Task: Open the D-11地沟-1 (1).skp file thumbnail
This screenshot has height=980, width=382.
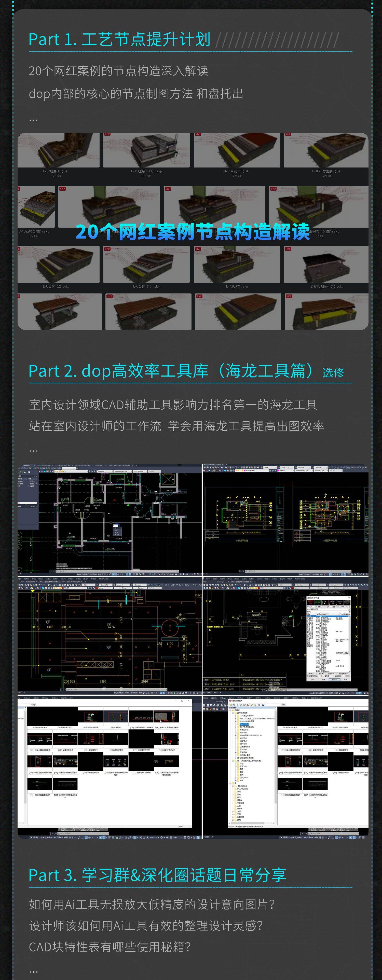Action: (146, 150)
